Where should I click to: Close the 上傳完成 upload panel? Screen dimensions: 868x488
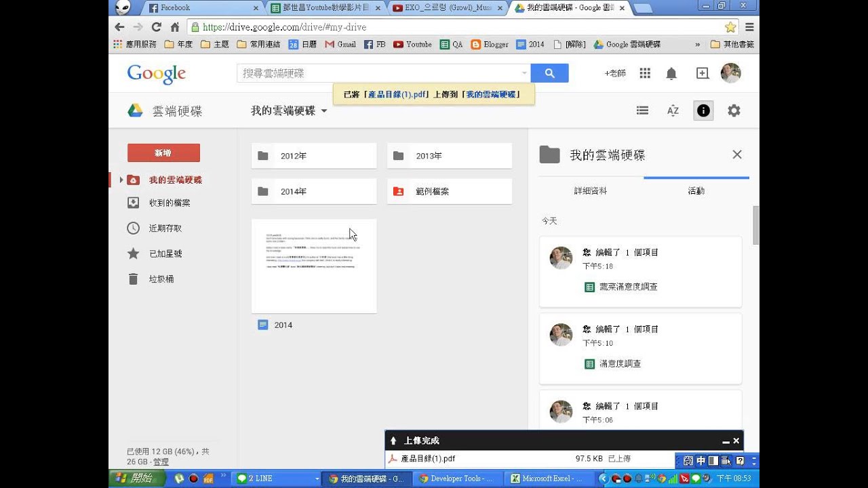(736, 441)
